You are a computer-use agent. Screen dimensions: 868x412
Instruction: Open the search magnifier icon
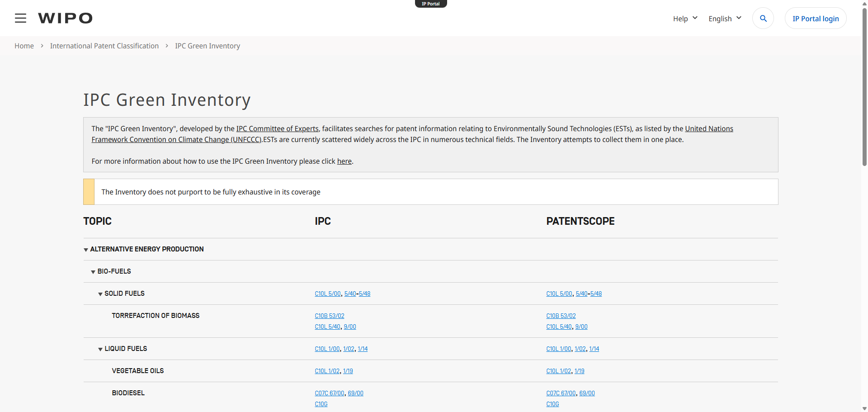click(763, 19)
